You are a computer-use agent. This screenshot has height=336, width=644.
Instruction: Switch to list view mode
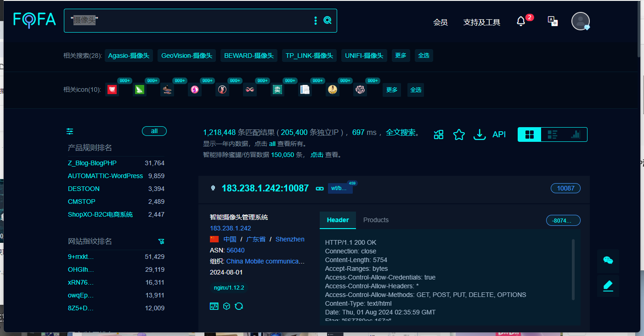[x=553, y=134]
